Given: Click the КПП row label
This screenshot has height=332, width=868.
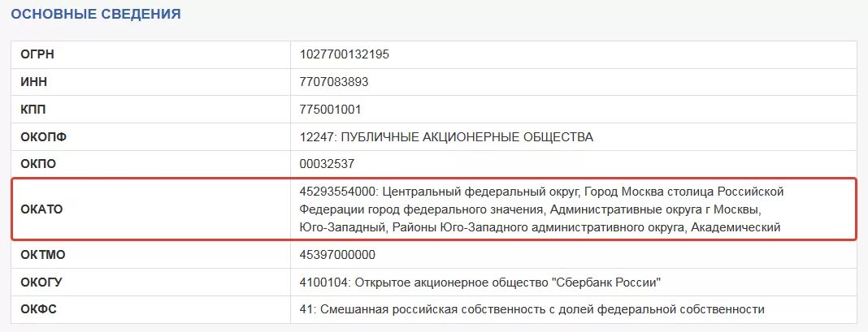Looking at the screenshot, I should coord(33,110).
